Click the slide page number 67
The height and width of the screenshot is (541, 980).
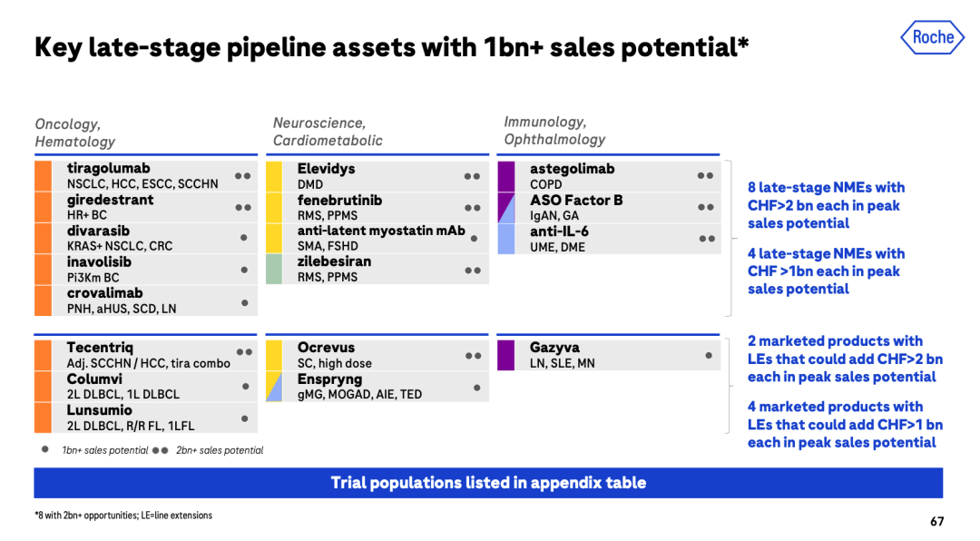(936, 521)
